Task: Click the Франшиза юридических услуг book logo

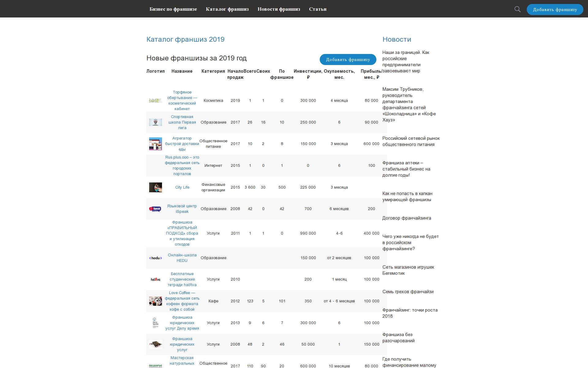Action: (156, 344)
